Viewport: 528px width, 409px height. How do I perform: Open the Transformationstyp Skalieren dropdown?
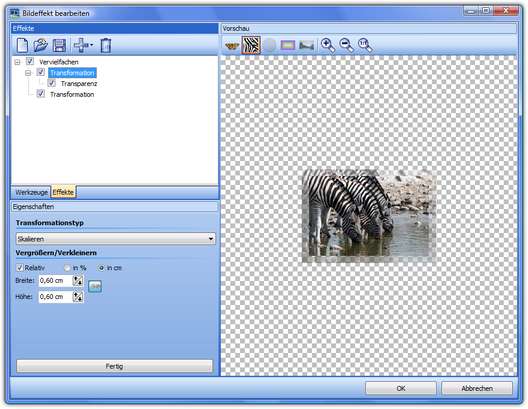tap(115, 239)
